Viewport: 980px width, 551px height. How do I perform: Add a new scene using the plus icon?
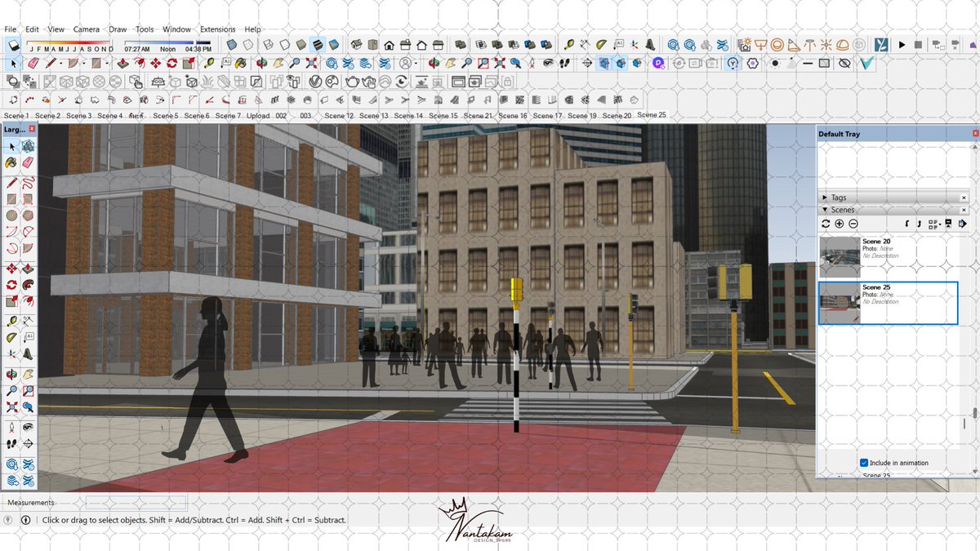pyautogui.click(x=839, y=224)
